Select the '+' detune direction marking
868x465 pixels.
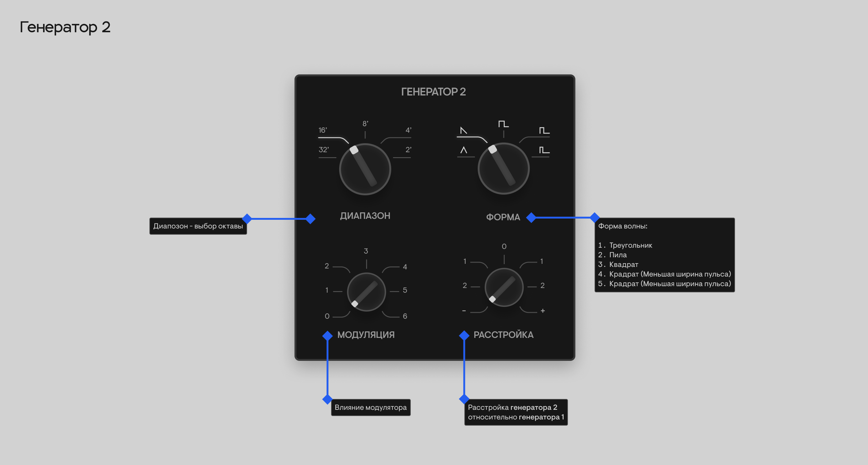coord(543,311)
